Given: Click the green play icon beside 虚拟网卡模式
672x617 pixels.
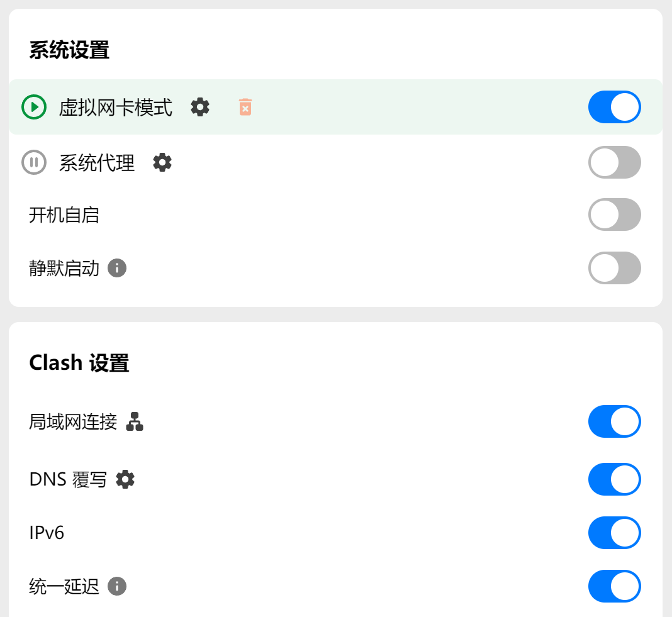Looking at the screenshot, I should tap(34, 107).
